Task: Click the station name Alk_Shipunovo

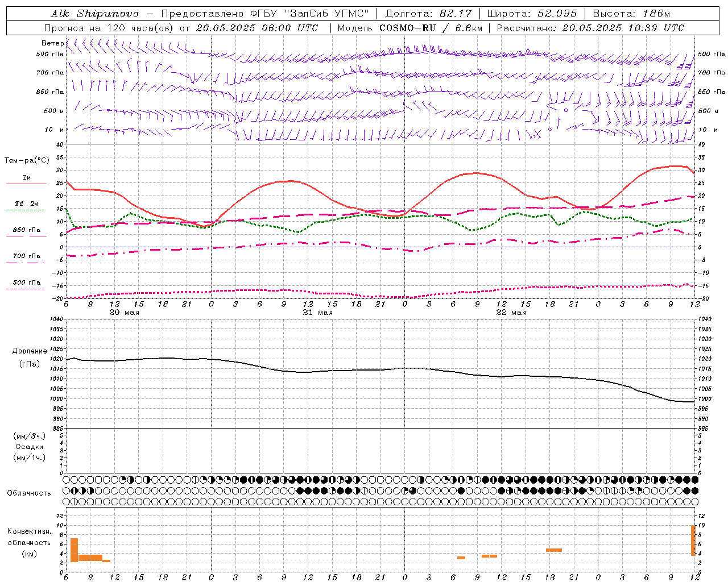Action: [94, 14]
